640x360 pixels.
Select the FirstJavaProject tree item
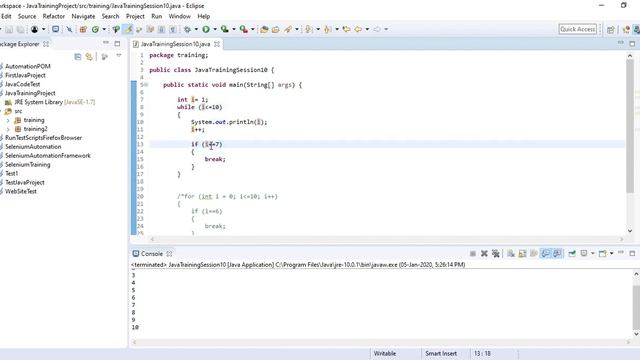[25, 75]
